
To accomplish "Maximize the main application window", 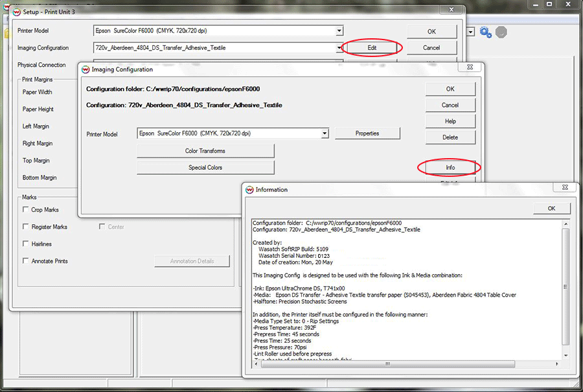I will point(549,4).
